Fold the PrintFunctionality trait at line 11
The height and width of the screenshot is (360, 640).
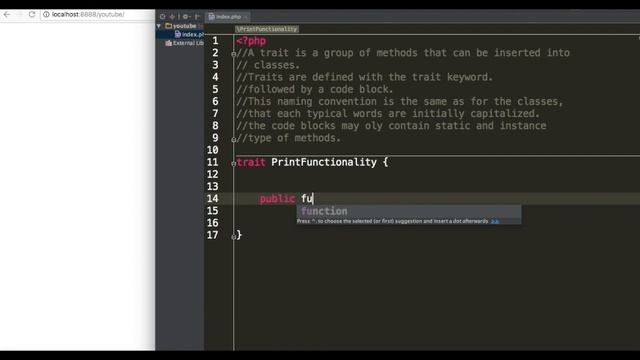[233, 163]
